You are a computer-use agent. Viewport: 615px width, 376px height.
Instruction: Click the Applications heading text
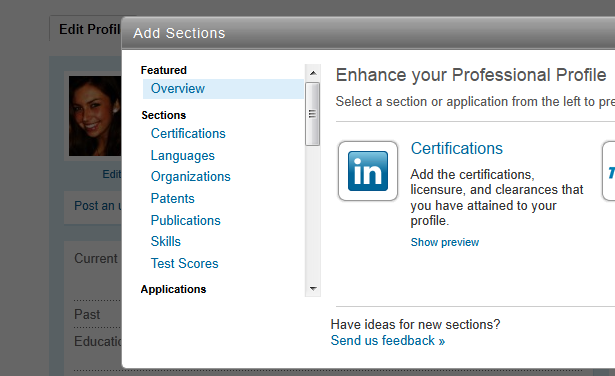point(173,289)
